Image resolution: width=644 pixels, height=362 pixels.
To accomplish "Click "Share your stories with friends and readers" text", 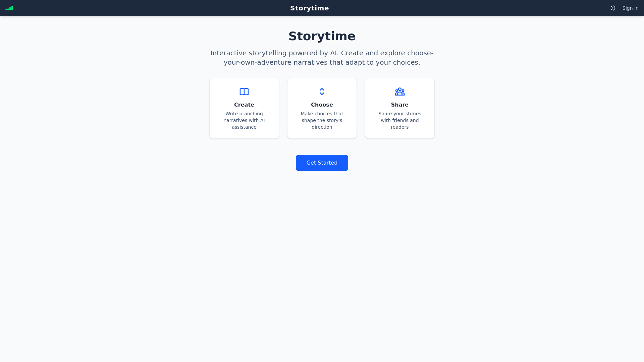I will tap(400, 120).
